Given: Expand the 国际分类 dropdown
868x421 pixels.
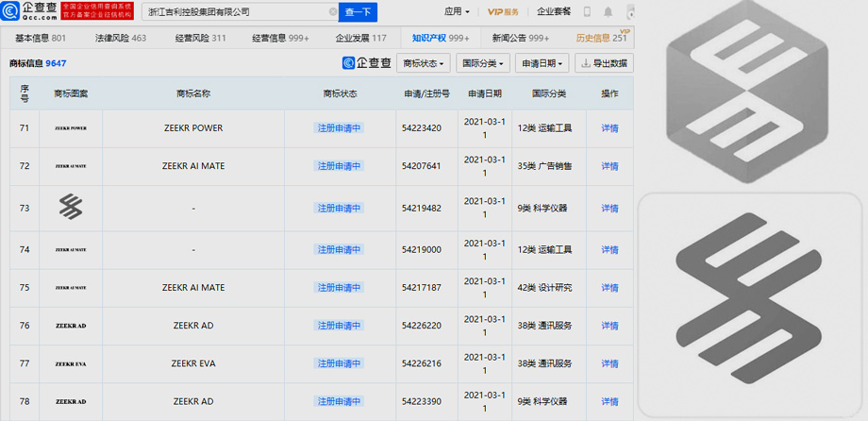Looking at the screenshot, I should pyautogui.click(x=482, y=63).
